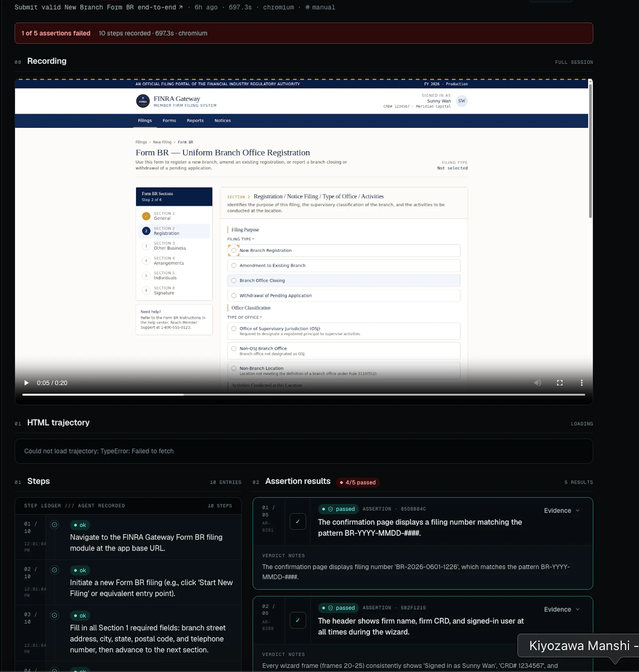Viewport: 639px width, 672px height.
Task: Select Branch Office Closing radio
Action: 234,281
